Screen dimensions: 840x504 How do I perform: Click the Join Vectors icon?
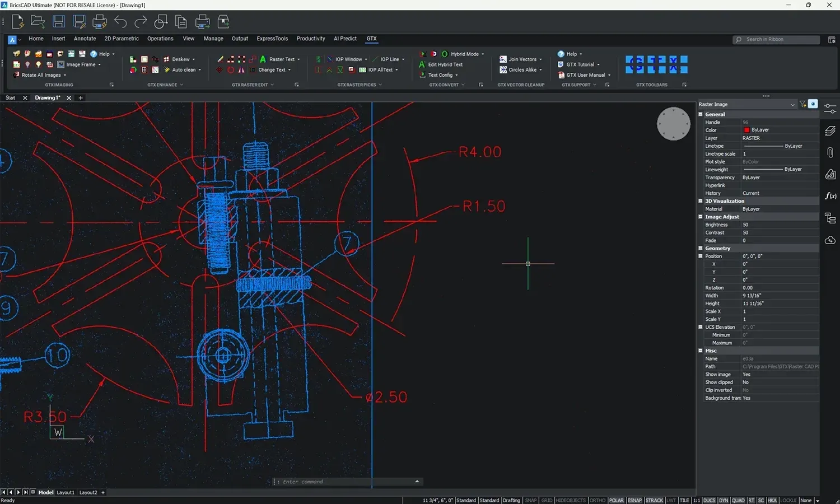(503, 59)
